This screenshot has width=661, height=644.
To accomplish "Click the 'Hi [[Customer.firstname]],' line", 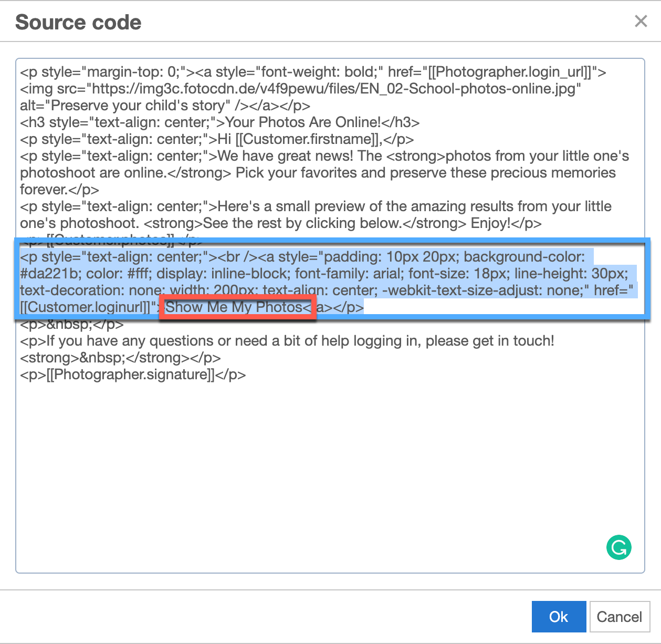I will tap(217, 139).
